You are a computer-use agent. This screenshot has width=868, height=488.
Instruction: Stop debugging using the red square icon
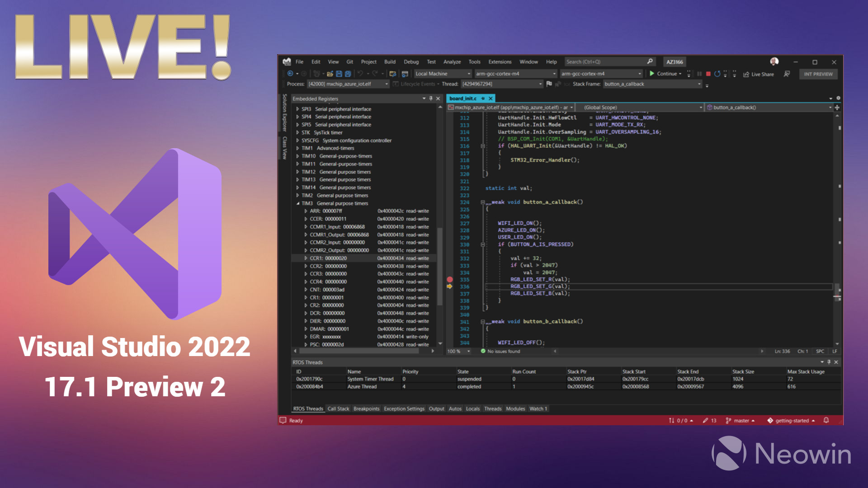(708, 74)
